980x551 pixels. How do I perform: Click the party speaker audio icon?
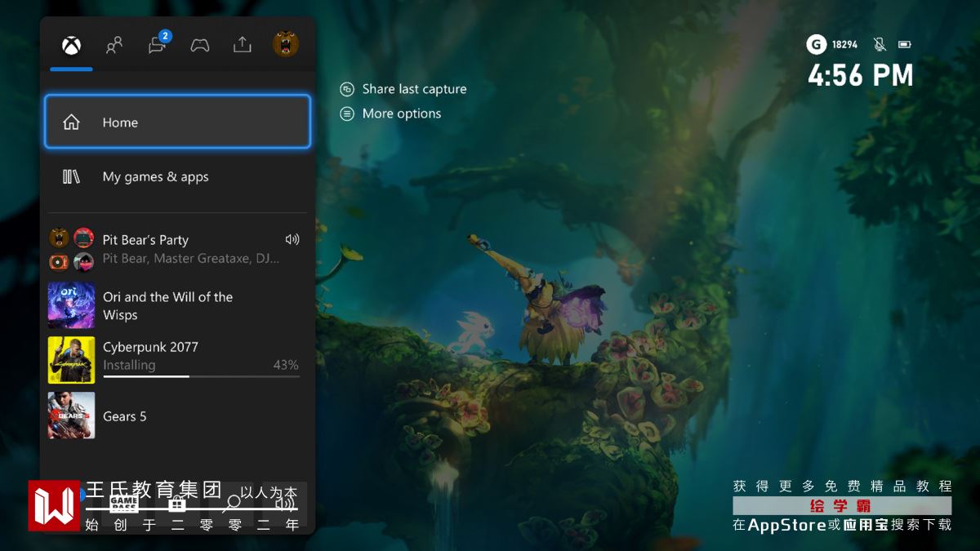pos(292,239)
